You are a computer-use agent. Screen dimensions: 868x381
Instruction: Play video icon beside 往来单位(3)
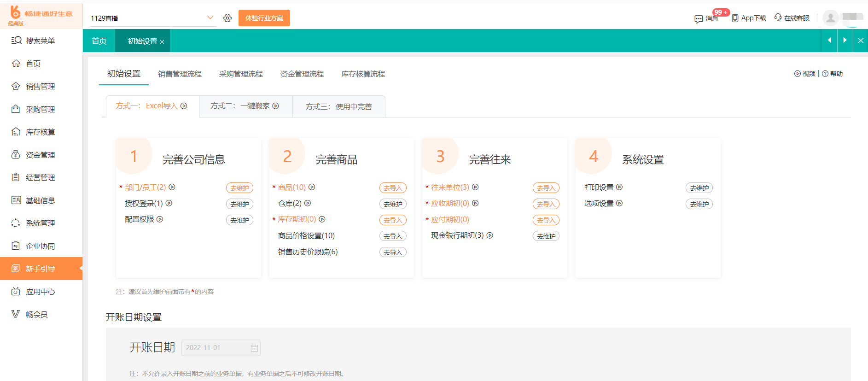pyautogui.click(x=475, y=187)
